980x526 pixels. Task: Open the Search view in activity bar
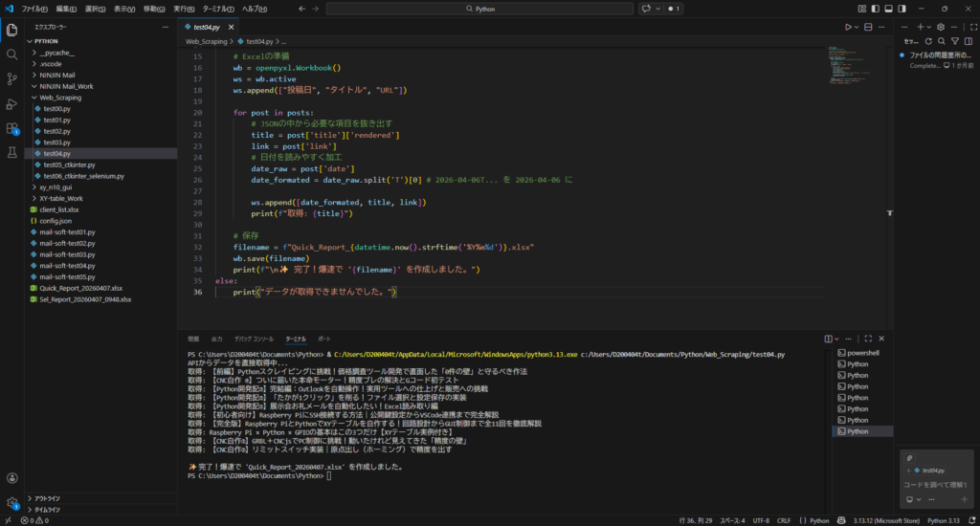(x=12, y=54)
